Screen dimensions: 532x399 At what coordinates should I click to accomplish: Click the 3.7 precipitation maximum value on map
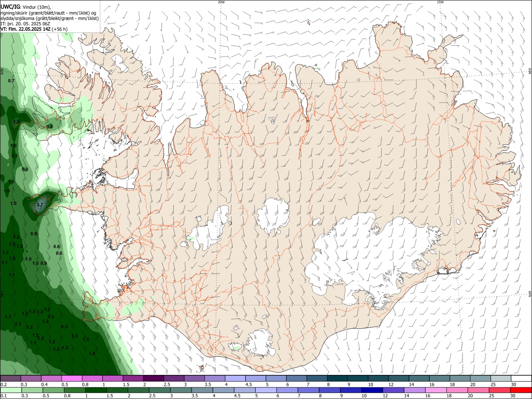[x=40, y=205]
